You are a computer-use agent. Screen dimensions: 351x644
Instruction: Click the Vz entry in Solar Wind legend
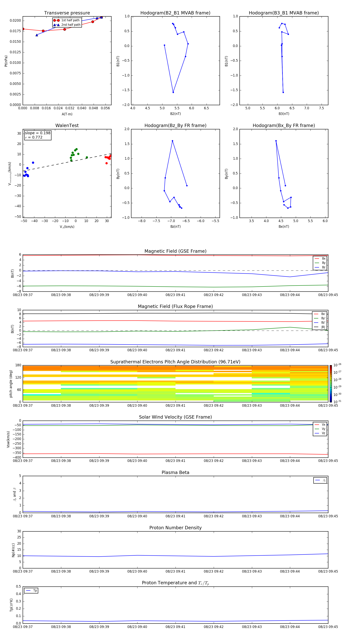pyautogui.click(x=320, y=433)
